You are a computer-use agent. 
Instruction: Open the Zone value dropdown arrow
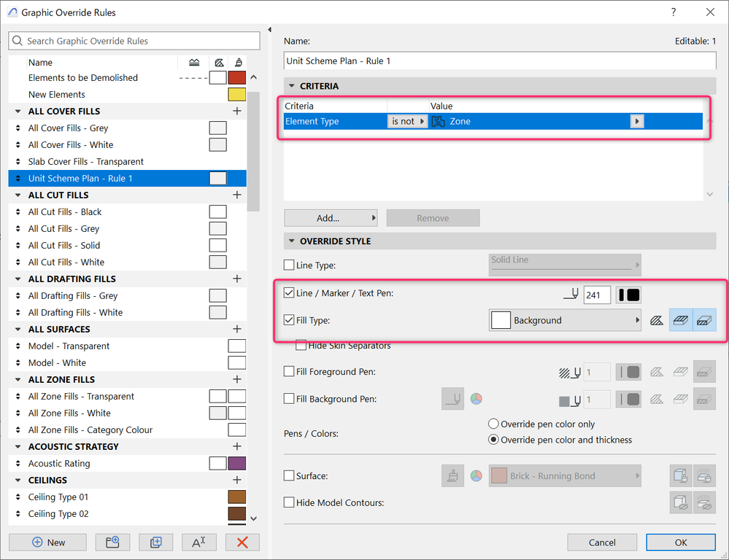click(x=636, y=121)
